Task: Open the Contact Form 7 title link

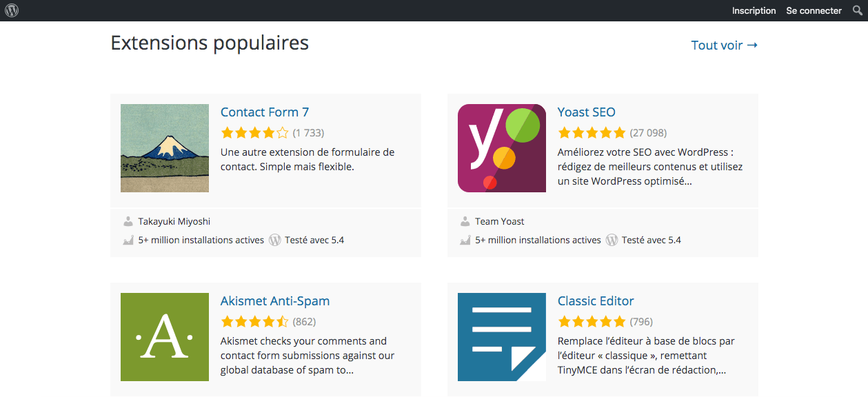Action: pyautogui.click(x=265, y=112)
